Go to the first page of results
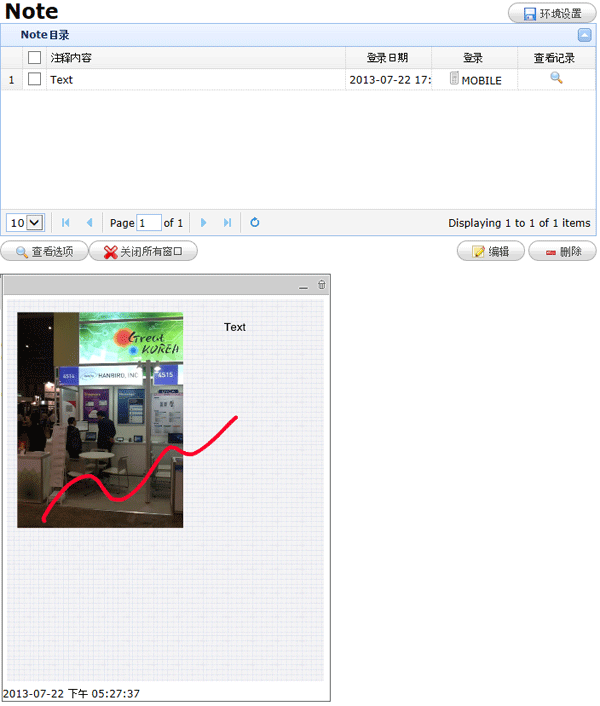The height and width of the screenshot is (706, 600). point(66,223)
